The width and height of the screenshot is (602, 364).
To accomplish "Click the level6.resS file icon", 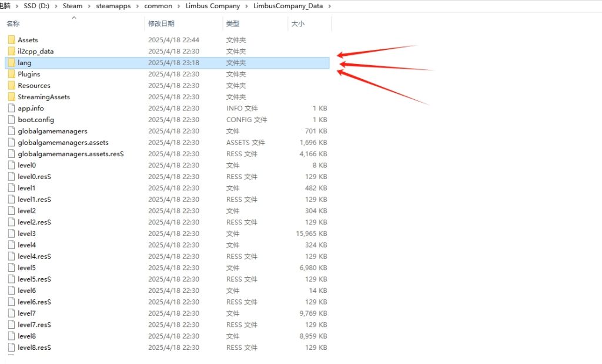I will click(12, 302).
